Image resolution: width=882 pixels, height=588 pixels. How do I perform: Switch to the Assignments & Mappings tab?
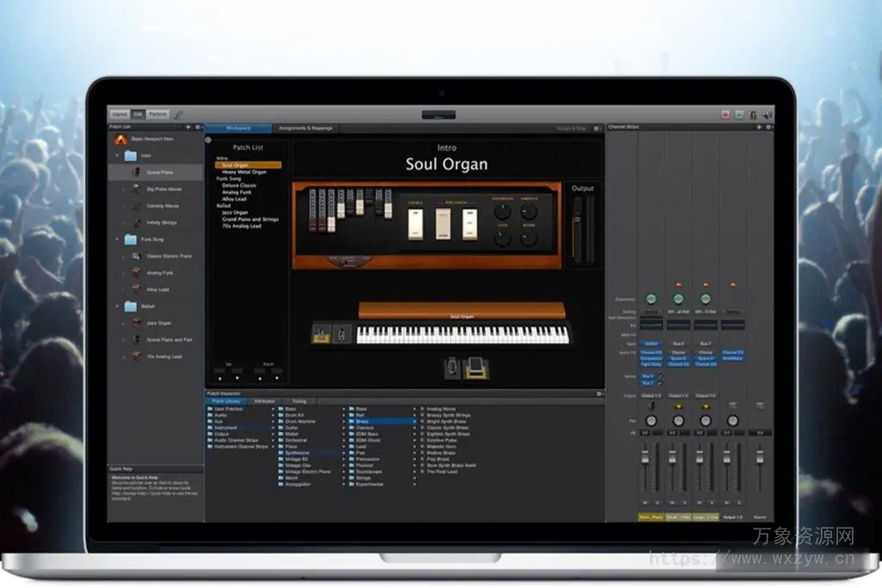307,127
